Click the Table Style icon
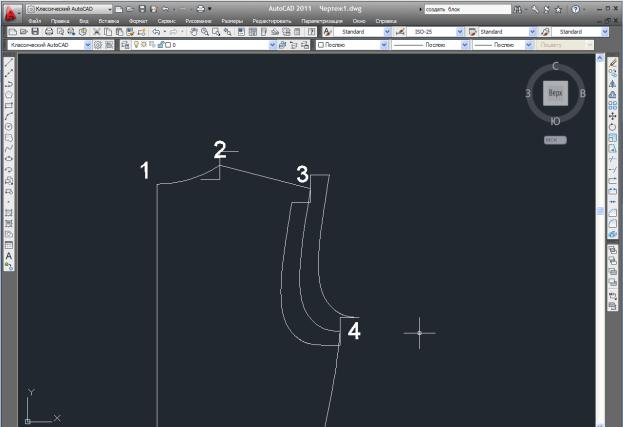The image size is (623, 427). 472,32
